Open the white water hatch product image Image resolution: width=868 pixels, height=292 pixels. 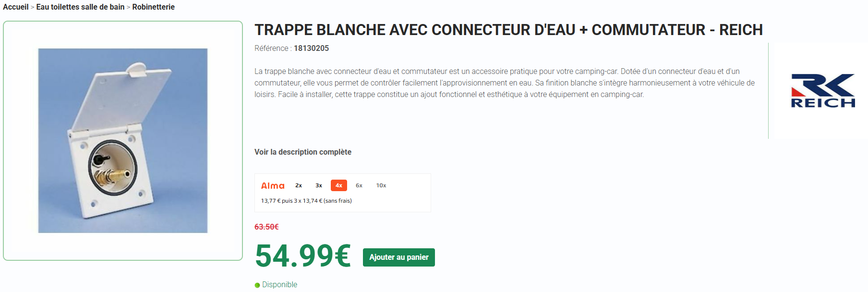123,141
